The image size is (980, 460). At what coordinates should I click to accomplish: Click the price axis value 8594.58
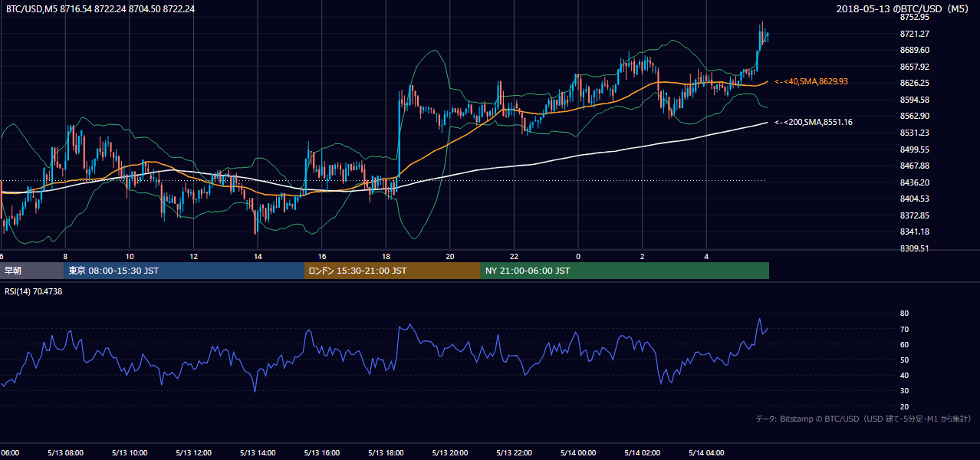pos(915,100)
